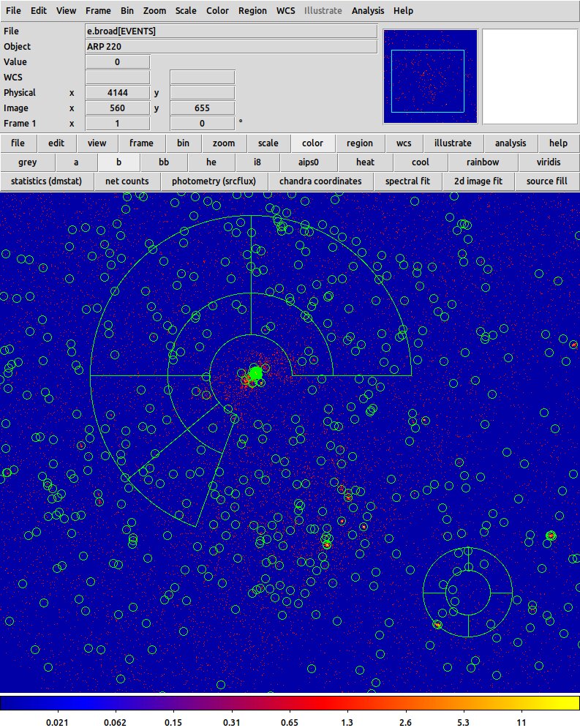
Task: Launch the 2d image fit tool
Action: [x=478, y=181]
